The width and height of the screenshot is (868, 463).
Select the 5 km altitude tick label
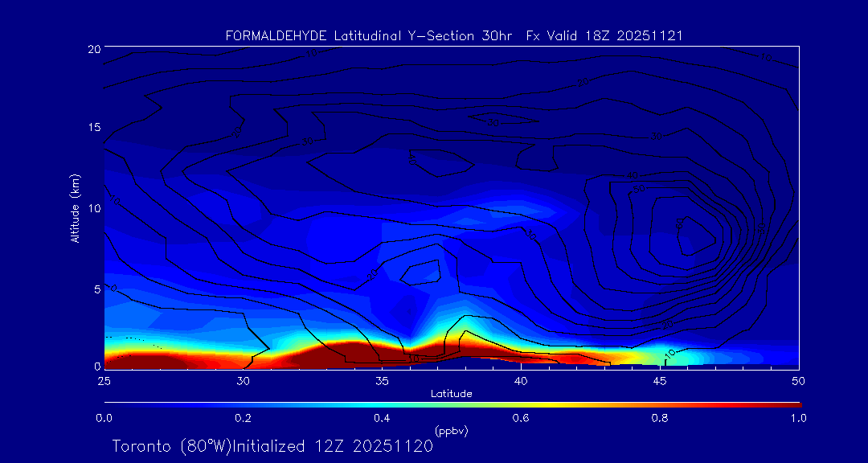pyautogui.click(x=96, y=288)
